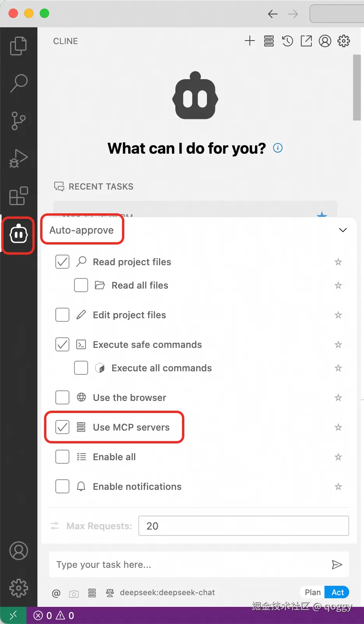Click Max Requests number field

[244, 526]
